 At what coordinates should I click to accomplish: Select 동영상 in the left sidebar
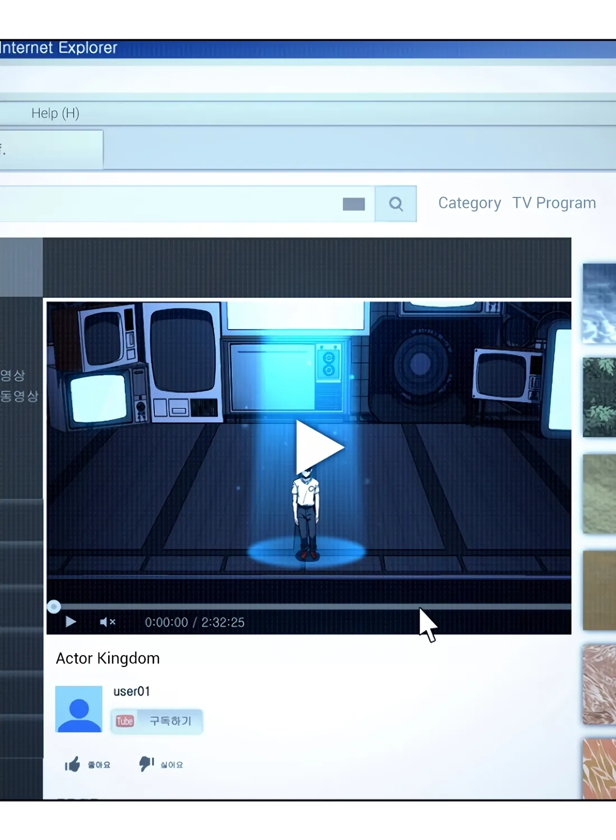(x=19, y=396)
